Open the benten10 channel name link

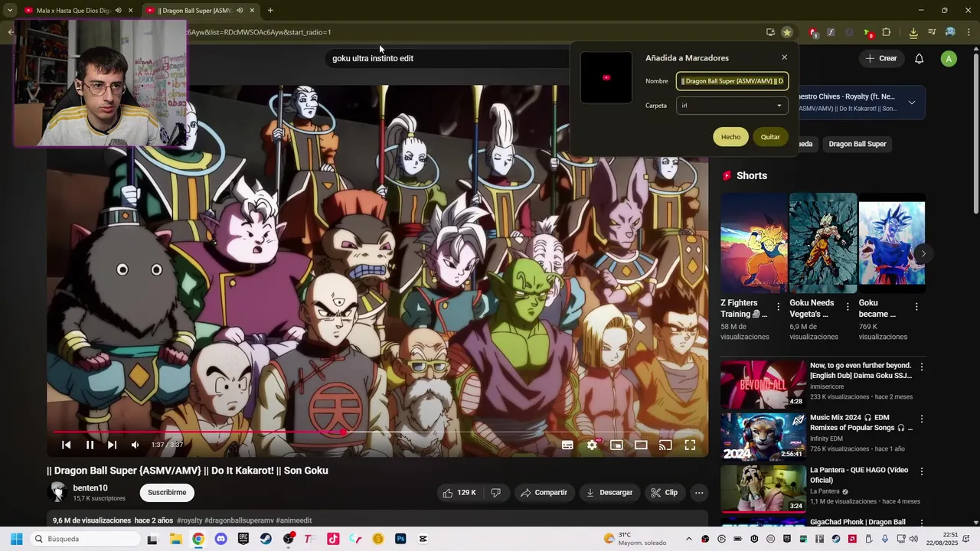click(90, 488)
